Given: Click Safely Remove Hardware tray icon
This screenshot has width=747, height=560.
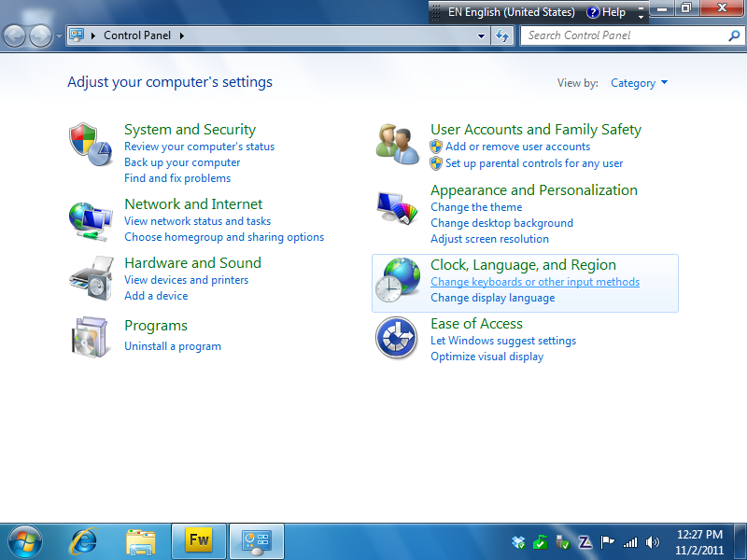Looking at the screenshot, I should tap(563, 542).
